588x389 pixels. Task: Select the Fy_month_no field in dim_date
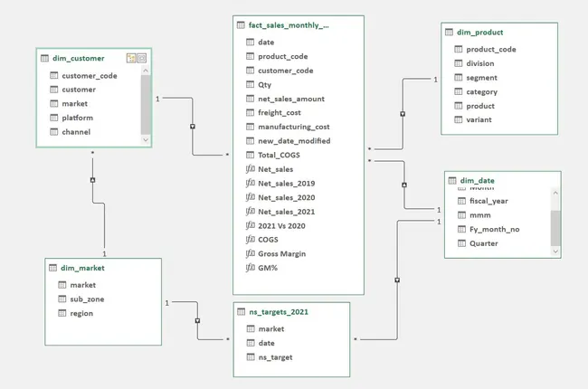[x=494, y=229]
